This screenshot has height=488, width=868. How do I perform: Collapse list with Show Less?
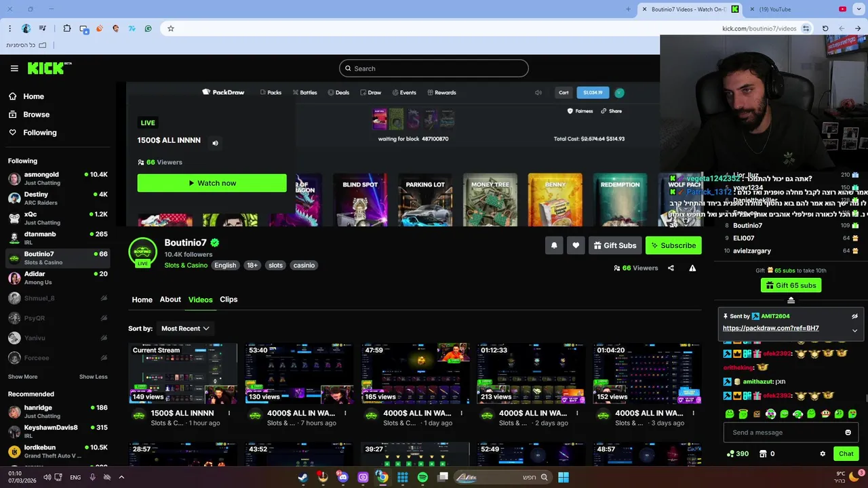click(93, 377)
